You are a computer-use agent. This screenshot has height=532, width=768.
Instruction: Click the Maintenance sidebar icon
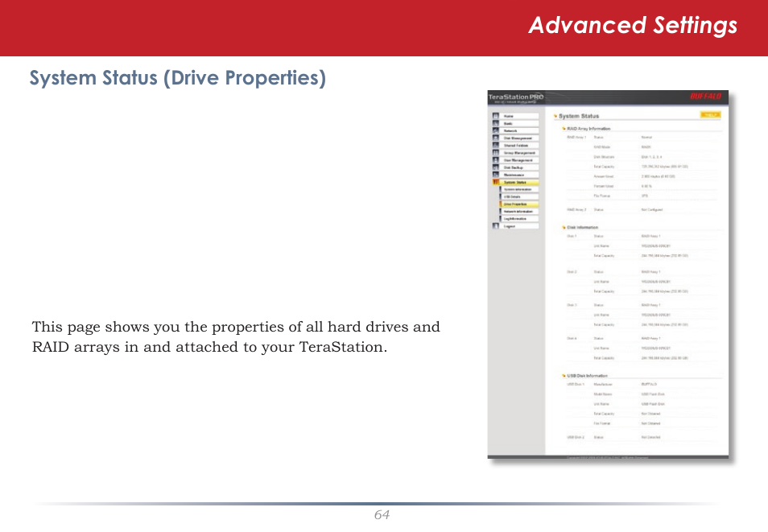click(x=496, y=175)
